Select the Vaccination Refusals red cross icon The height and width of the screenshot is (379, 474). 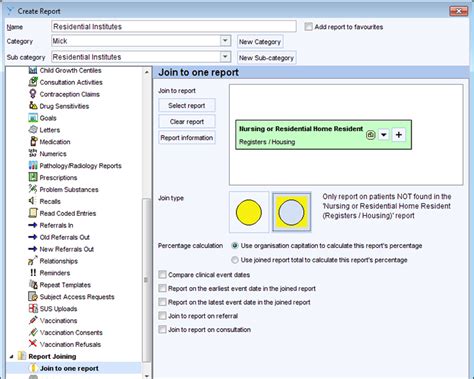tap(33, 344)
